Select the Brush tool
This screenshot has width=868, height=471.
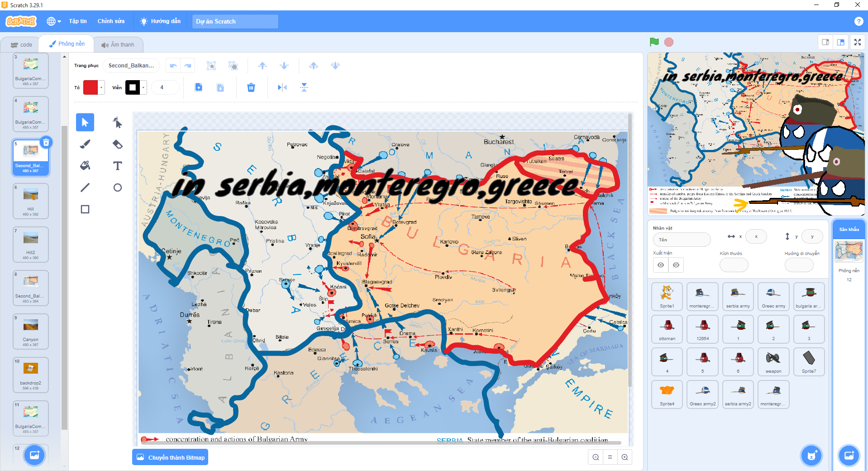pos(85,144)
